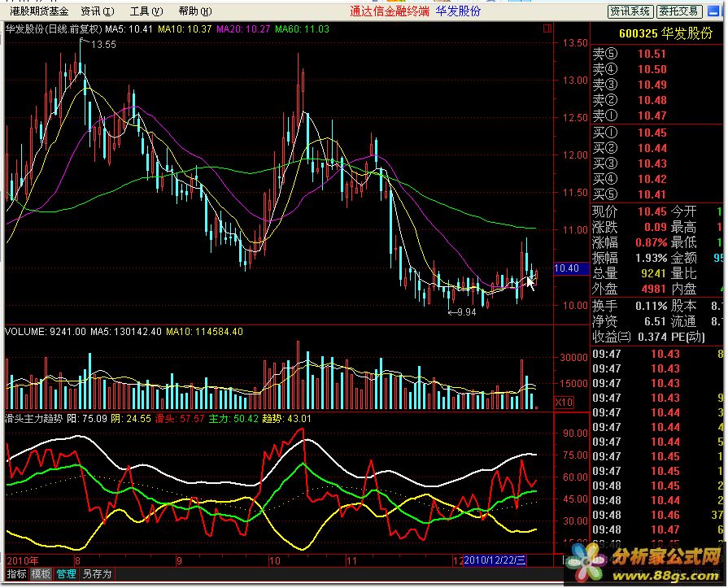728x588 pixels.
Task: Click the 换手 0.11% quote field
Action: click(x=630, y=307)
